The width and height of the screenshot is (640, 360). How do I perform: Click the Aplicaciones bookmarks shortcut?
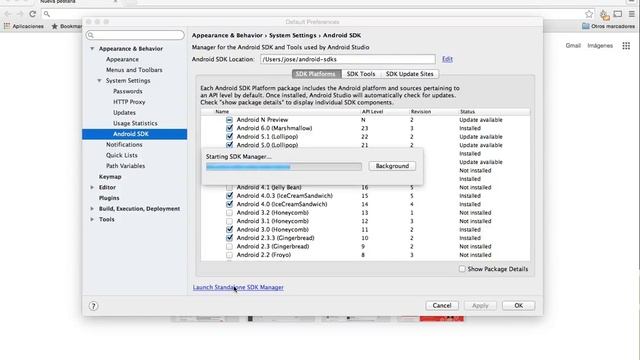coord(24,26)
